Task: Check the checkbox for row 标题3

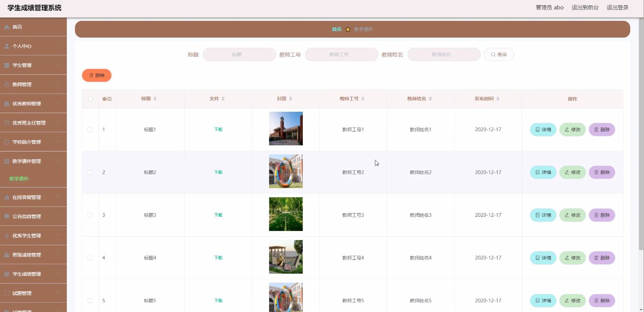Action: click(90, 215)
